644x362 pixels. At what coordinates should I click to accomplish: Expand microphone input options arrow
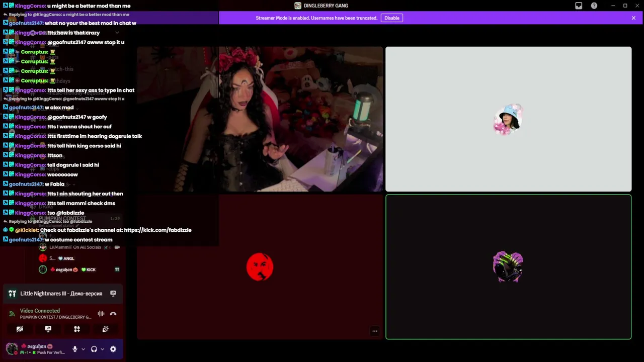(83, 349)
